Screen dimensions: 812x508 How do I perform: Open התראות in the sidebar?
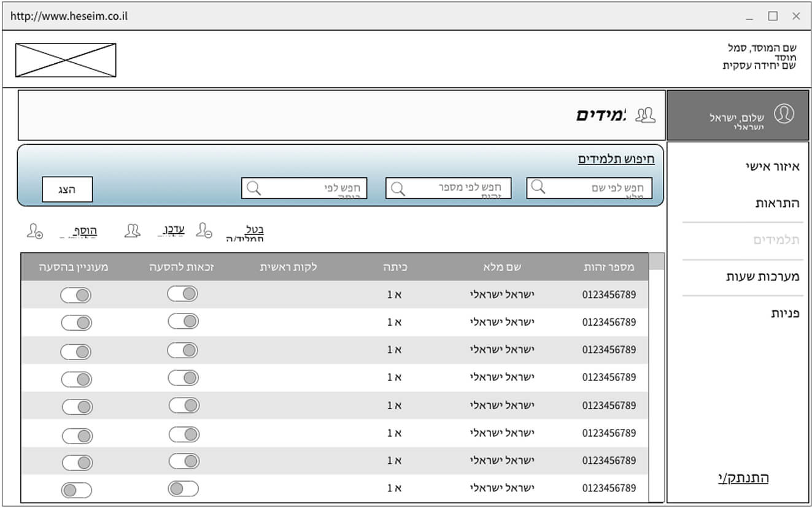point(777,203)
